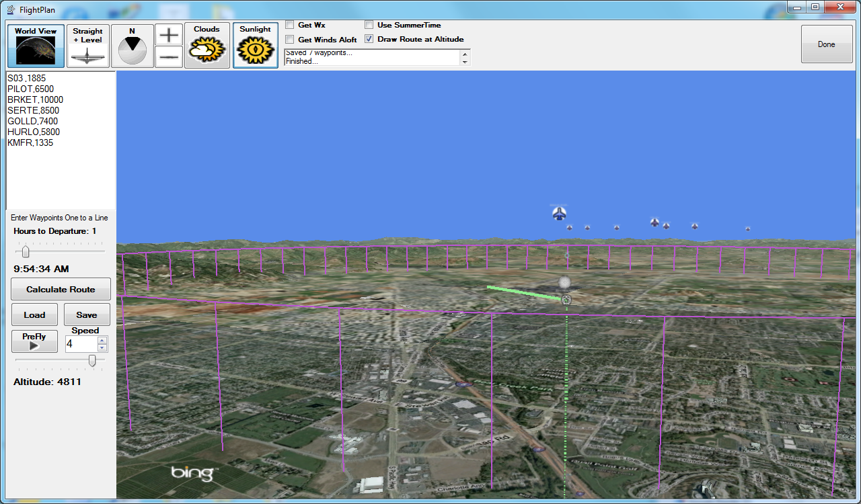Select the BRKET,10000 waypoint line
861x504 pixels.
(35, 99)
